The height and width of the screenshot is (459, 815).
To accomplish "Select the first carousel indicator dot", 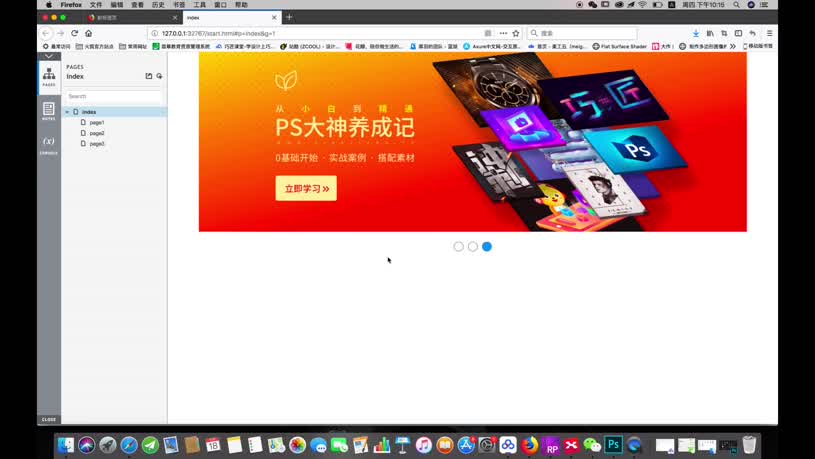I will [x=458, y=246].
